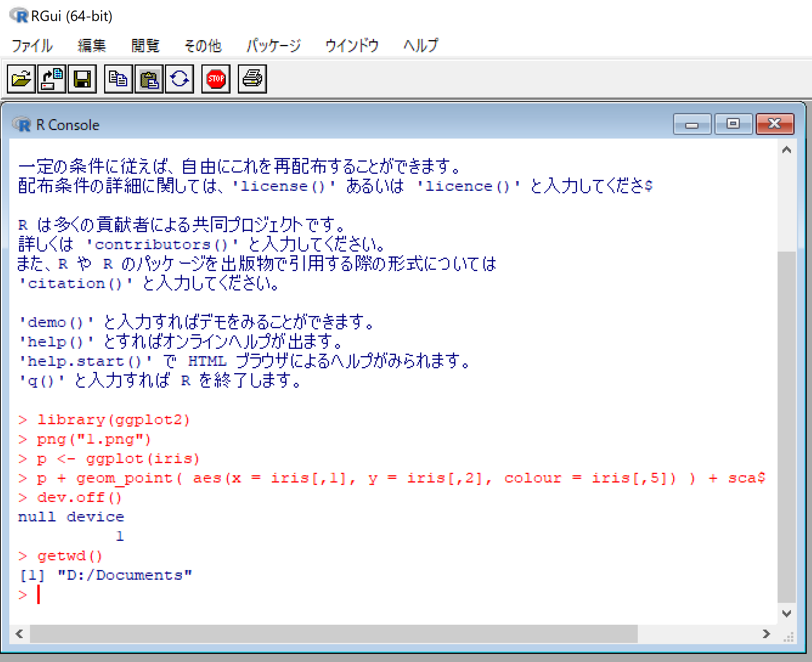Image resolution: width=812 pixels, height=662 pixels.
Task: Click the 'help.start()' text
Action: click(x=85, y=361)
